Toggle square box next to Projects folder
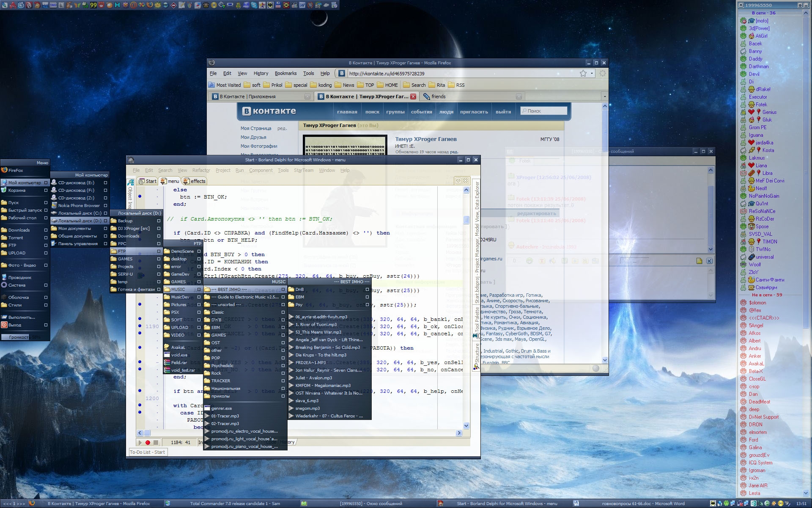 pos(159,267)
